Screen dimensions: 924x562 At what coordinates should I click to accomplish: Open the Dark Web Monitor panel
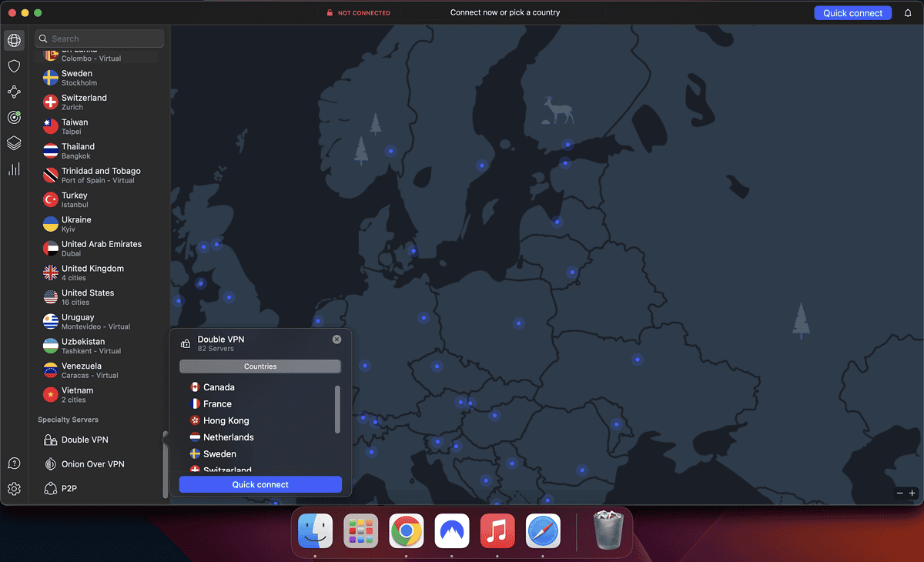coord(14,117)
